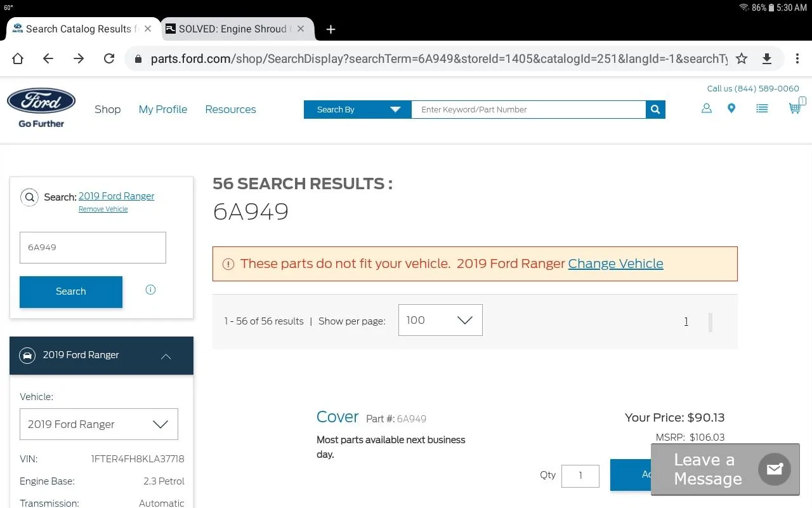Navigate back in the browser
Viewport: 812px width, 508px height.
(x=48, y=58)
